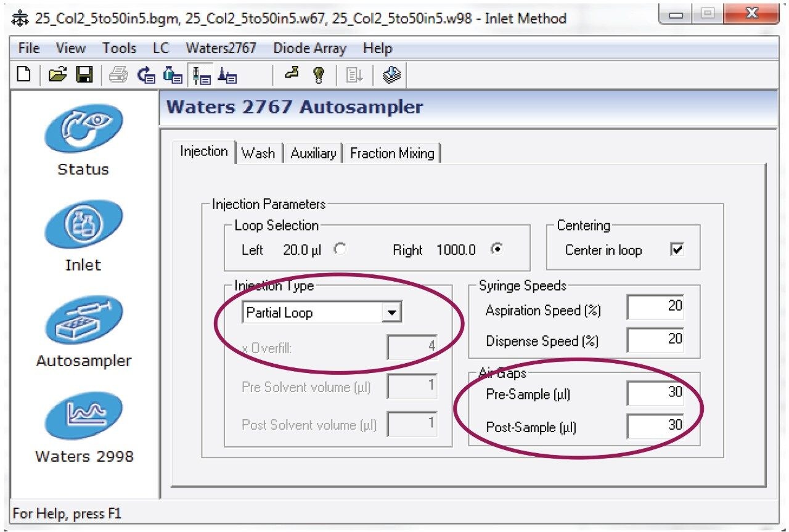Viewport: 789px width, 532px height.
Task: Open the Waters2767 menu
Action: (x=221, y=48)
